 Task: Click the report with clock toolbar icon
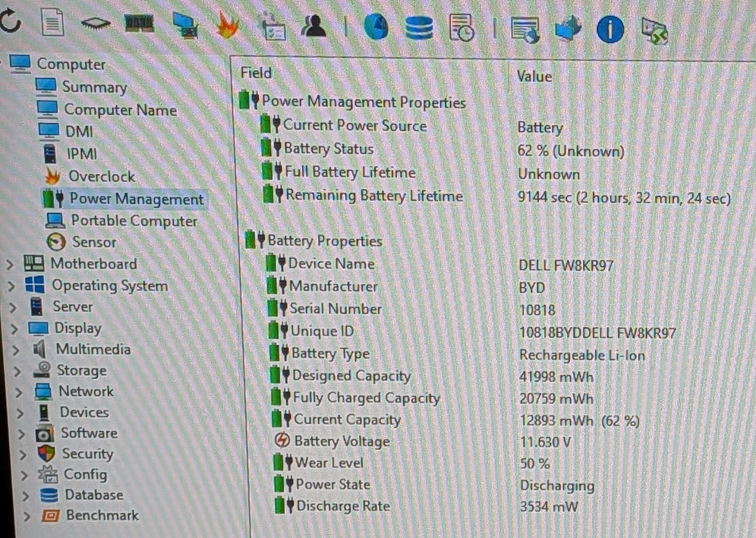[x=462, y=27]
